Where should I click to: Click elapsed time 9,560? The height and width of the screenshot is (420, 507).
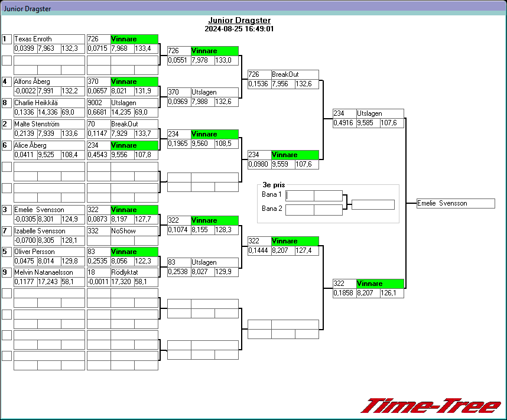coord(203,144)
